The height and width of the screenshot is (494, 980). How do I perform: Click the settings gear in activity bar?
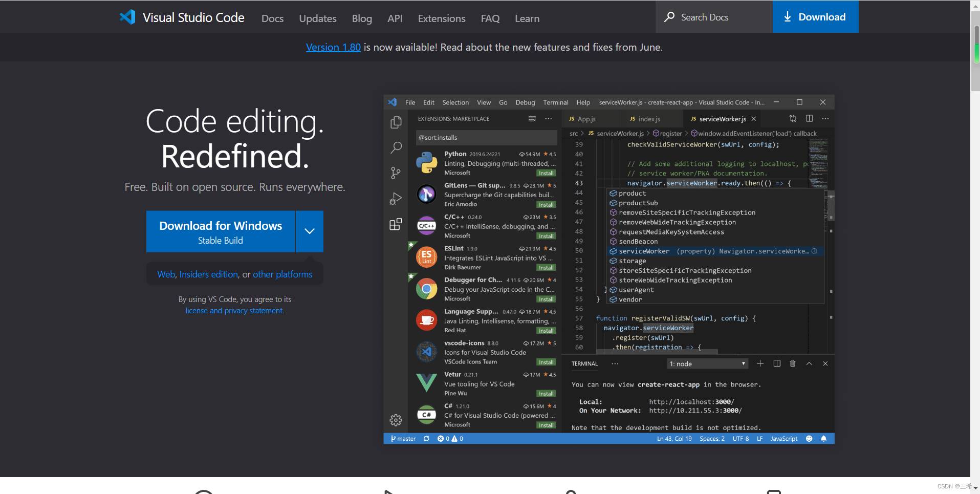tap(396, 420)
